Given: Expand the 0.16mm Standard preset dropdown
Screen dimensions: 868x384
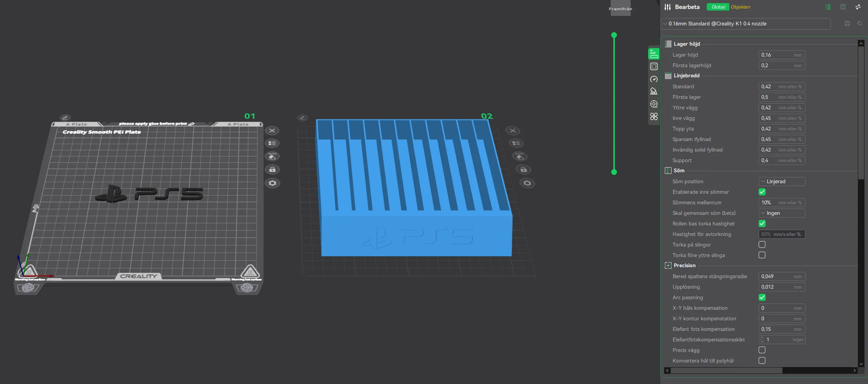Looking at the screenshot, I should coord(745,23).
